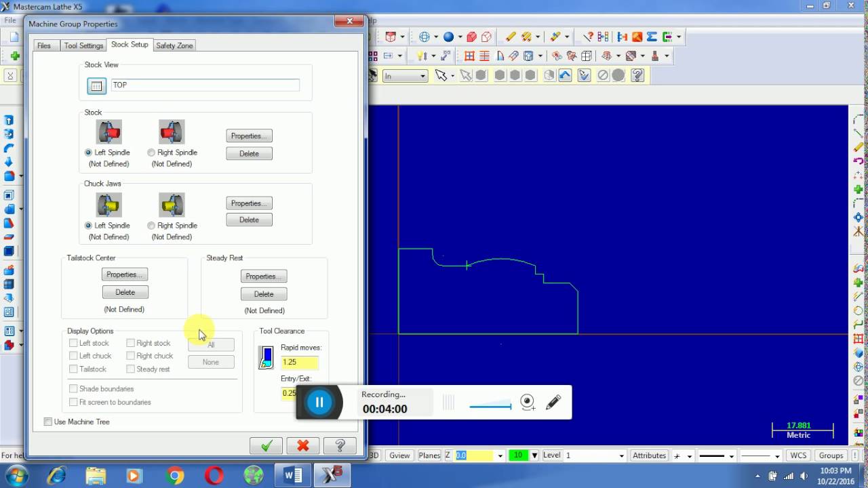Switch to the Safety Zone tab
The image size is (868, 488).
[x=174, y=45]
